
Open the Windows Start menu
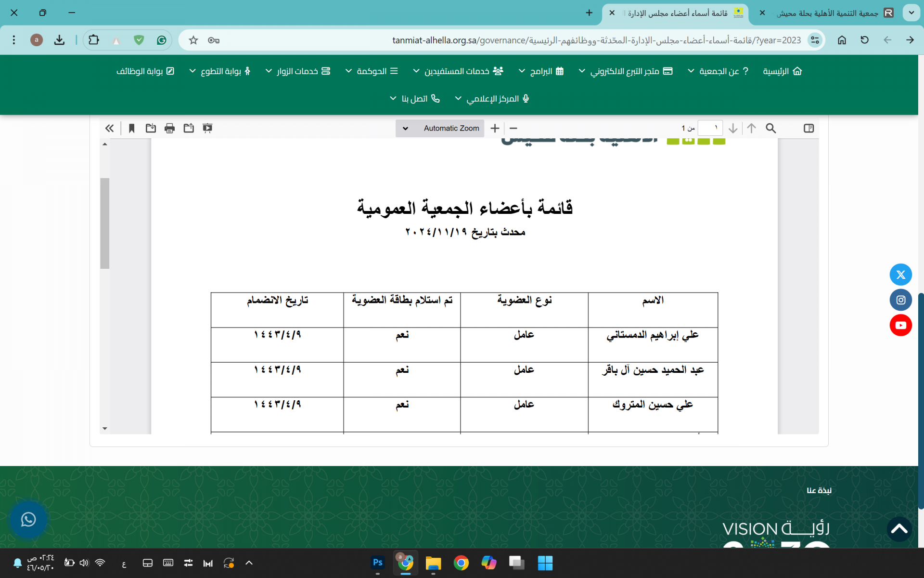[545, 563]
